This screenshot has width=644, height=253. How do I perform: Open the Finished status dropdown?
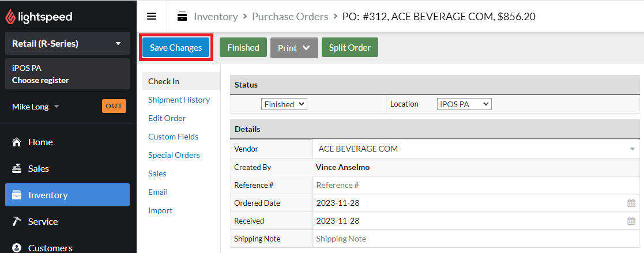(284, 104)
